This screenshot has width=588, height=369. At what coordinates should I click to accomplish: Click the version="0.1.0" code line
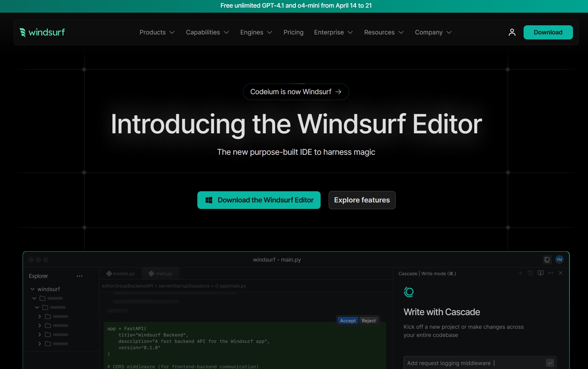point(139,348)
